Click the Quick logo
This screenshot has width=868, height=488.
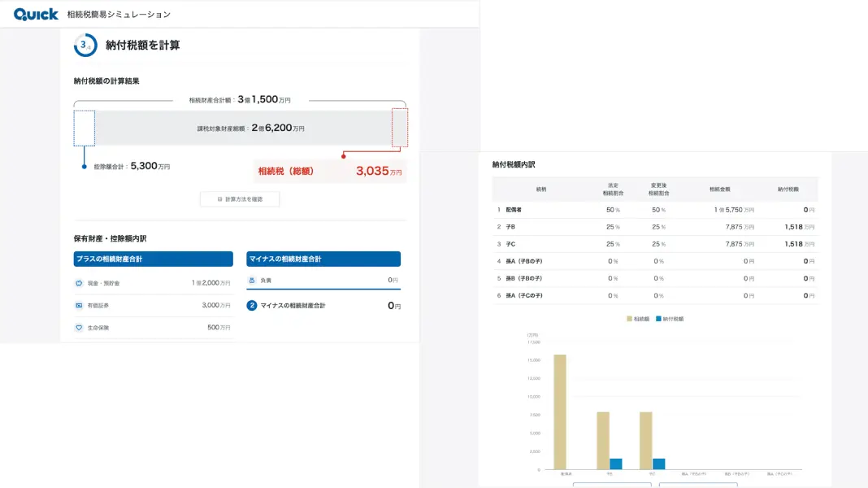tap(36, 14)
